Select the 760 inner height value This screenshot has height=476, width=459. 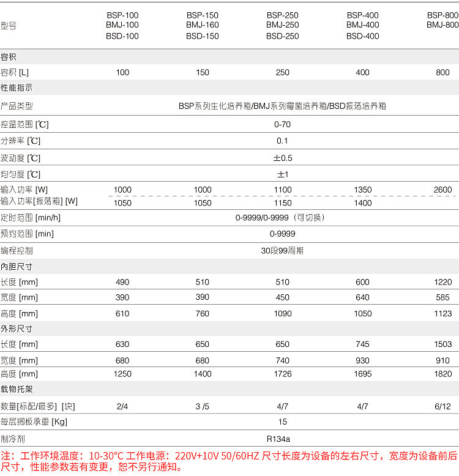click(x=203, y=313)
